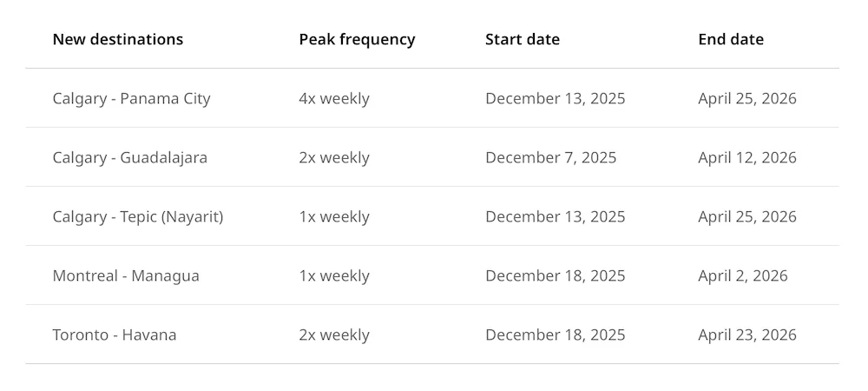
Task: Select the Calgary - Tepic (Nayarit) route
Action: [138, 216]
